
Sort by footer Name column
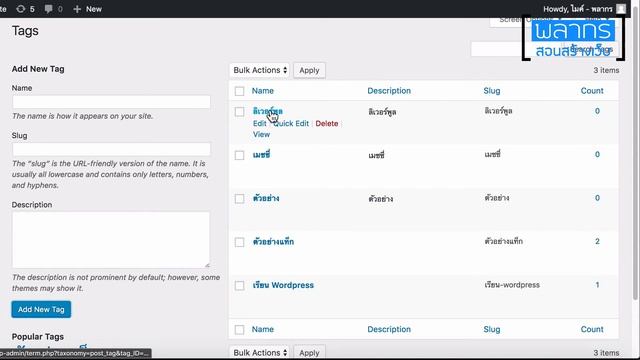[263, 329]
